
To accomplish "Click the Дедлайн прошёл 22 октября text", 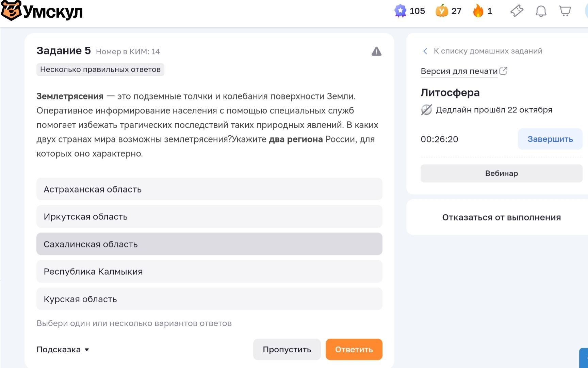I will [x=494, y=110].
